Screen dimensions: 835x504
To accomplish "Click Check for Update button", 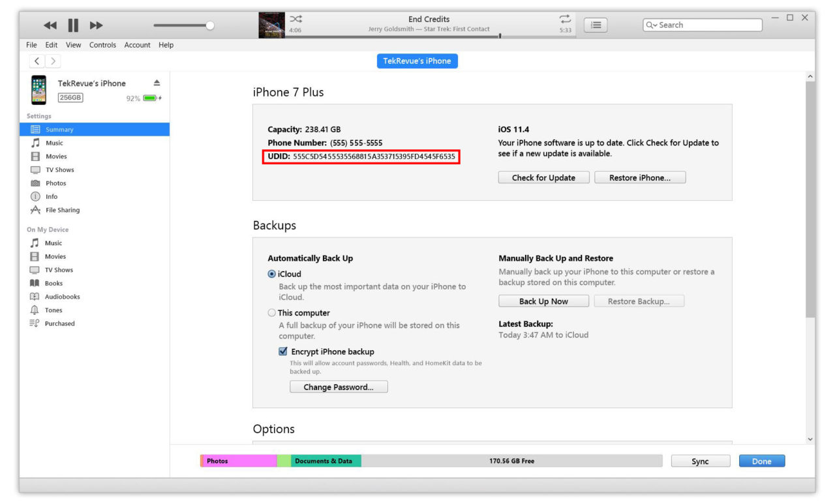I will pyautogui.click(x=543, y=177).
